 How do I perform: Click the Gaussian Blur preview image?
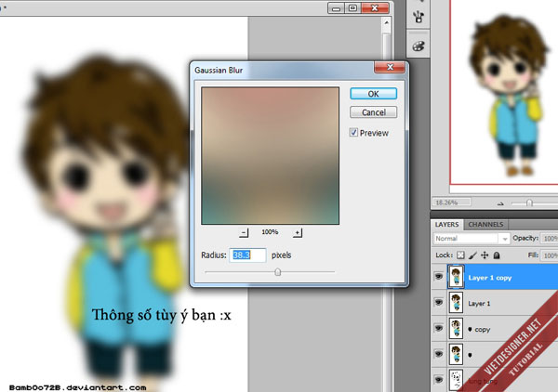270,156
